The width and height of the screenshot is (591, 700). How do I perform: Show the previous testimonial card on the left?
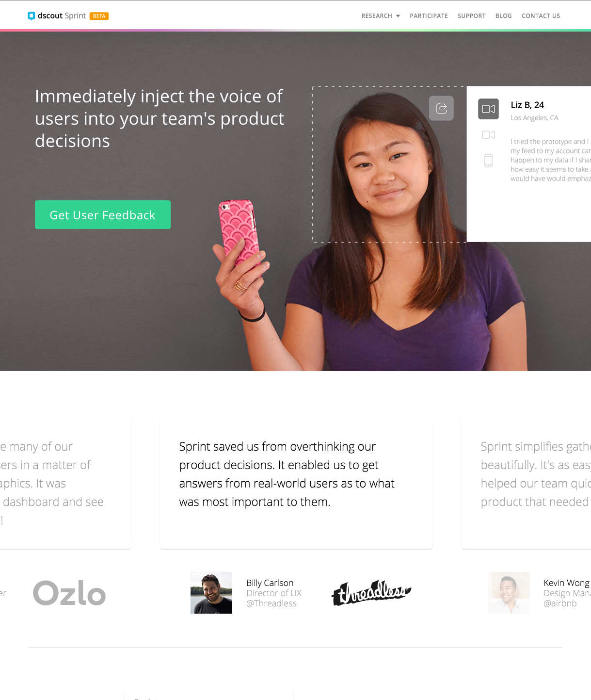coord(65,484)
